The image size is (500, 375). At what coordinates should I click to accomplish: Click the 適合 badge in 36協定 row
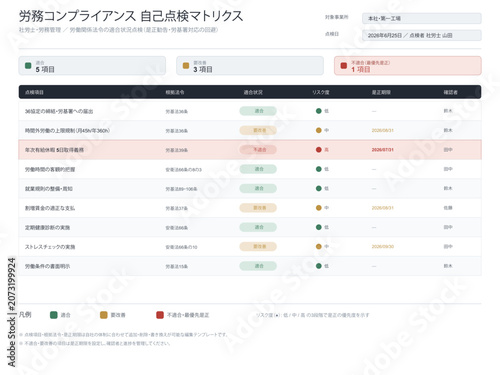coord(258,111)
